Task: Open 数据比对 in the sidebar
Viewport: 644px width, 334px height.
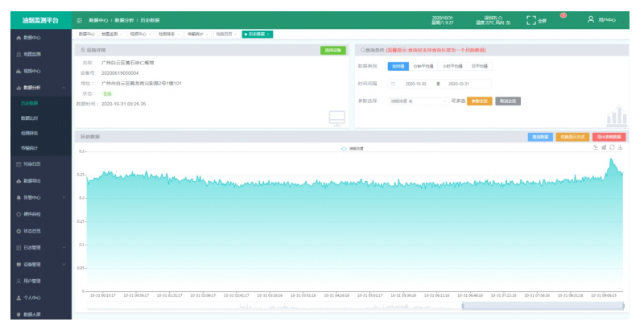Action: (30, 118)
